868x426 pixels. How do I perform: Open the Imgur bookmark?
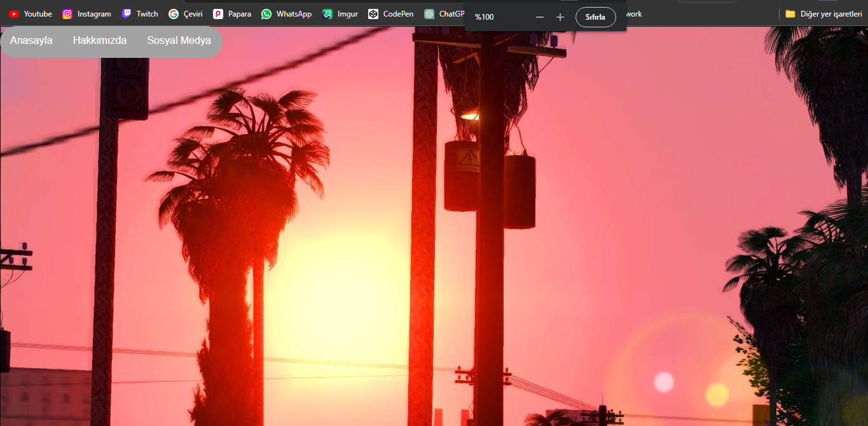click(x=340, y=13)
